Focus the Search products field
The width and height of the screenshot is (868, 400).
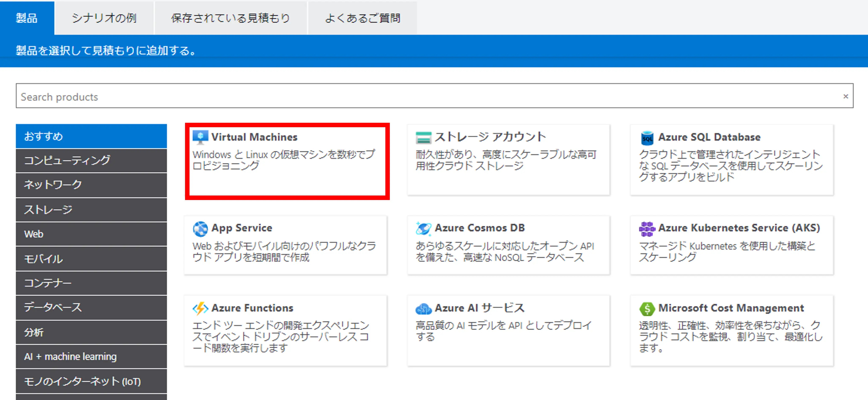pos(434,96)
